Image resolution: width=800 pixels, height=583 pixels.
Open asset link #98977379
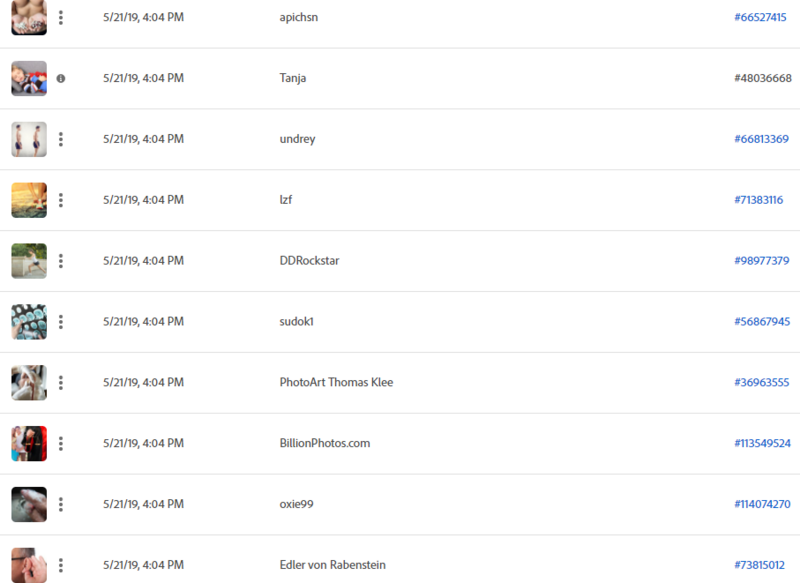[x=762, y=261]
